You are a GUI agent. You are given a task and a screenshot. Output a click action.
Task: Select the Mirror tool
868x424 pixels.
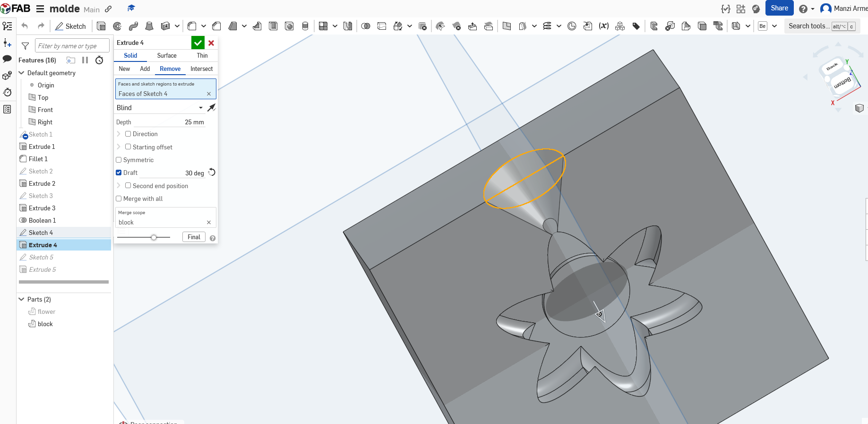coord(348,26)
